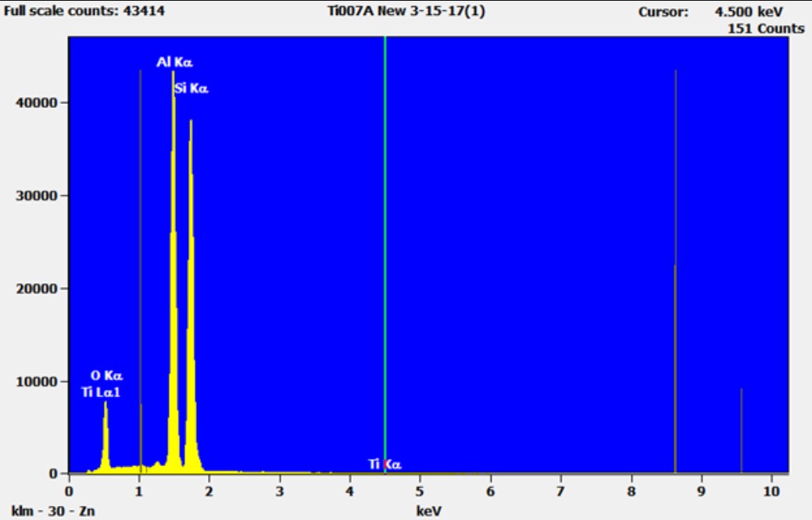Image resolution: width=812 pixels, height=520 pixels.
Task: Select the Ti Lα1 label
Action: 101,392
